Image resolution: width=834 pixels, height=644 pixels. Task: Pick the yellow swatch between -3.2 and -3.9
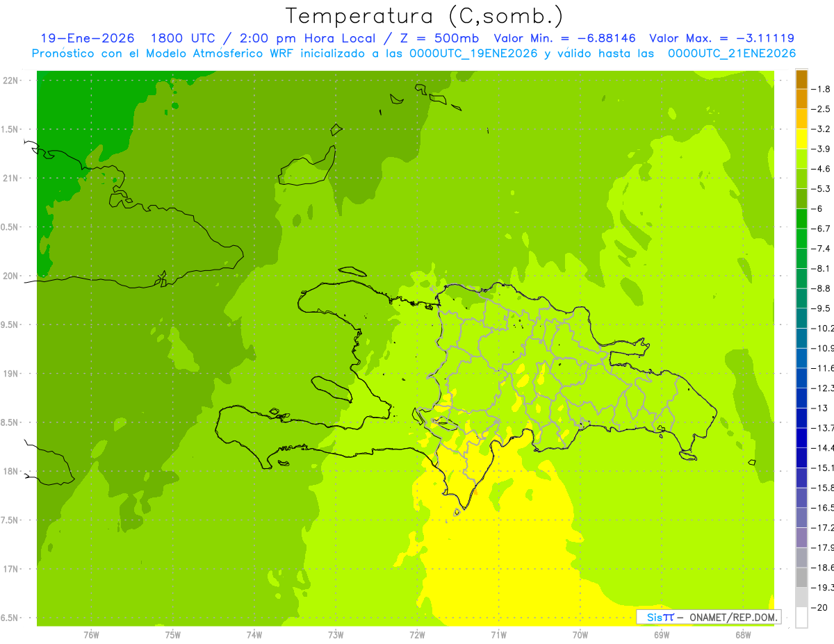click(x=801, y=139)
